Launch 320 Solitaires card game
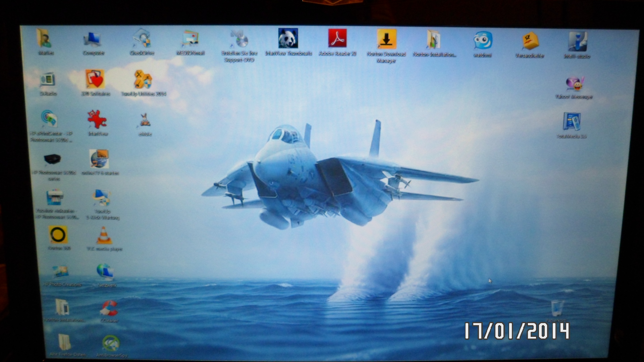 click(95, 82)
